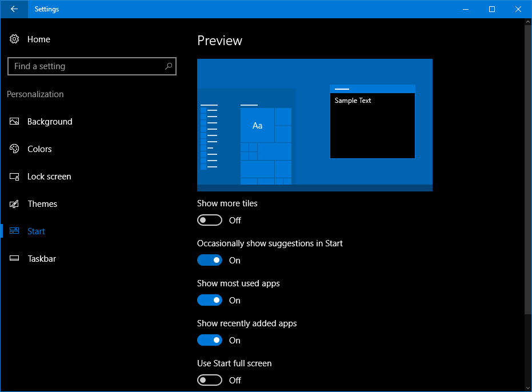Image resolution: width=532 pixels, height=392 pixels.
Task: Click inside the Find a setting box
Action: click(x=86, y=66)
